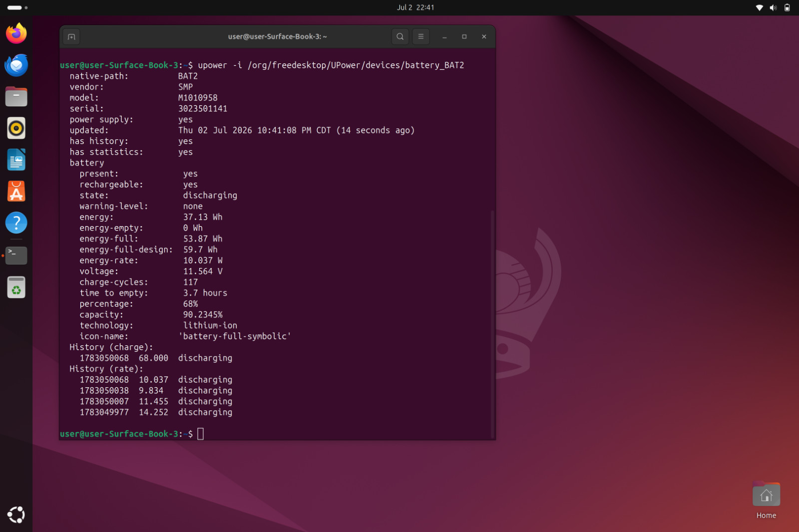Launch Firefox from the dock
The image size is (799, 532).
pos(16,33)
